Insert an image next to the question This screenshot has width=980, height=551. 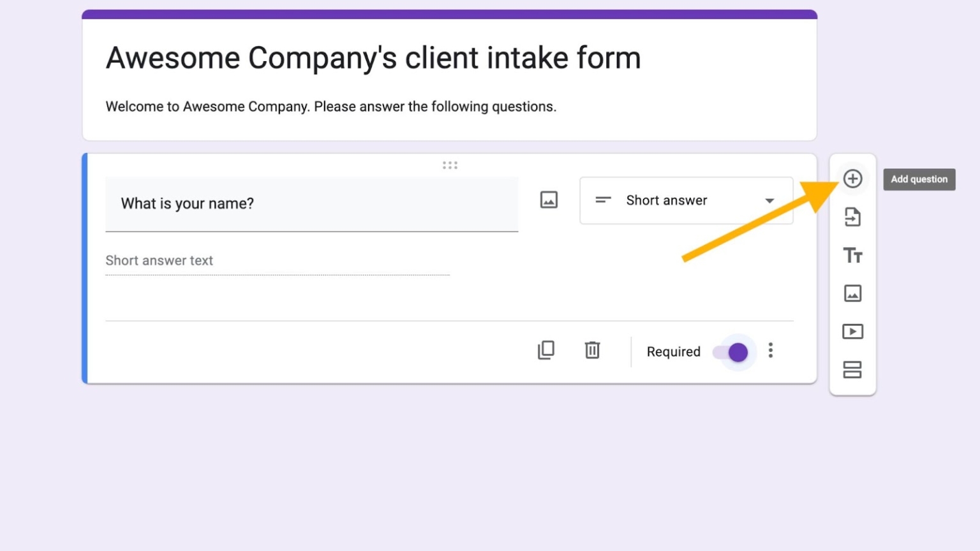548,200
